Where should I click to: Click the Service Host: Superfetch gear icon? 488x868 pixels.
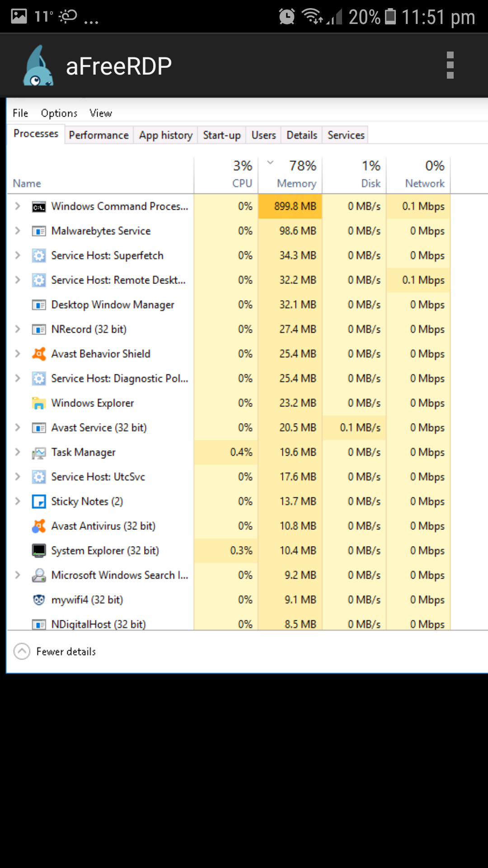[39, 255]
